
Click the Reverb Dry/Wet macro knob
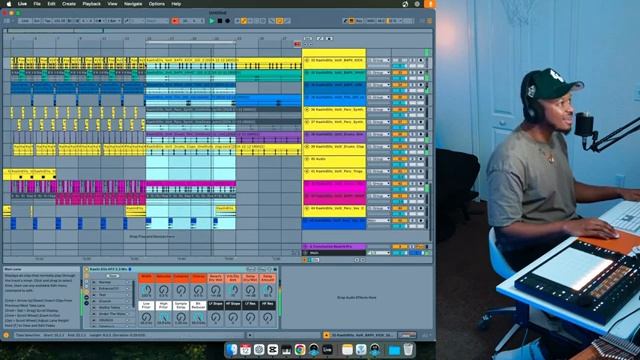coord(216,291)
